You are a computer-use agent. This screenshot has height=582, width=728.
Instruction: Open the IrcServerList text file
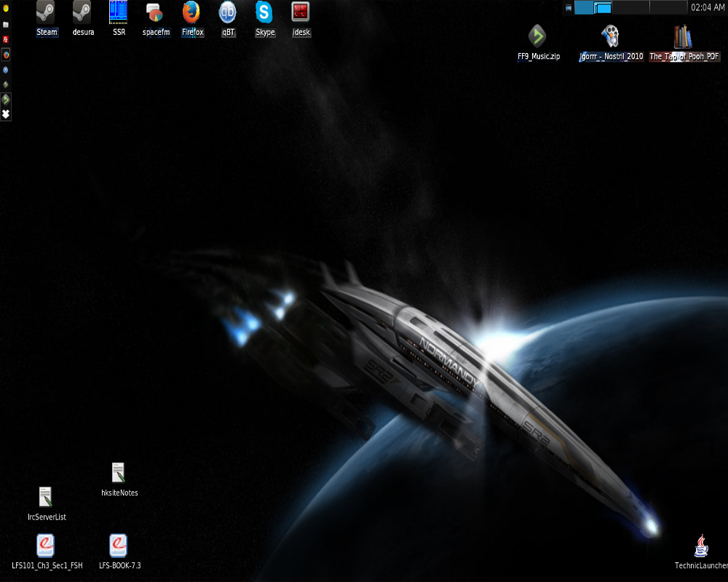tap(45, 497)
